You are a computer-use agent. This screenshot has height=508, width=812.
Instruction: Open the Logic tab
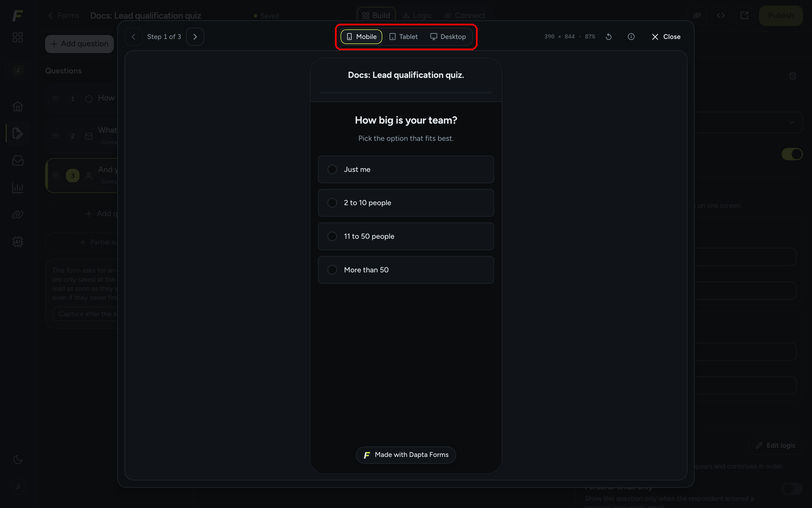point(417,16)
